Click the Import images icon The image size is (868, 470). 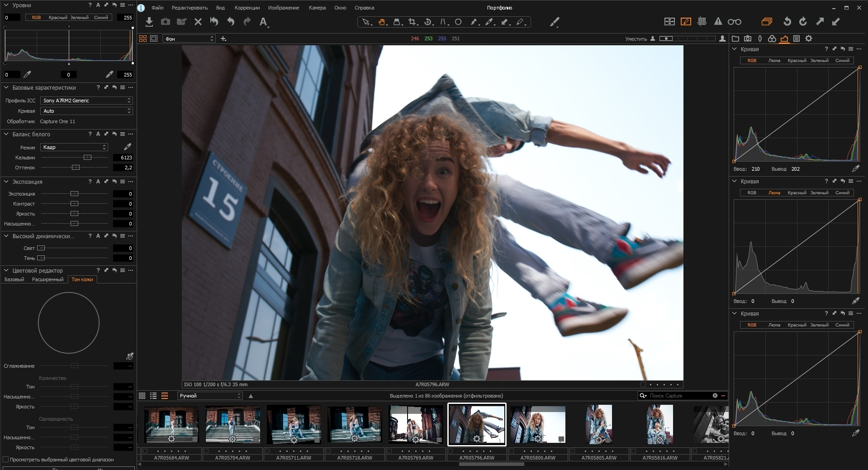point(149,22)
